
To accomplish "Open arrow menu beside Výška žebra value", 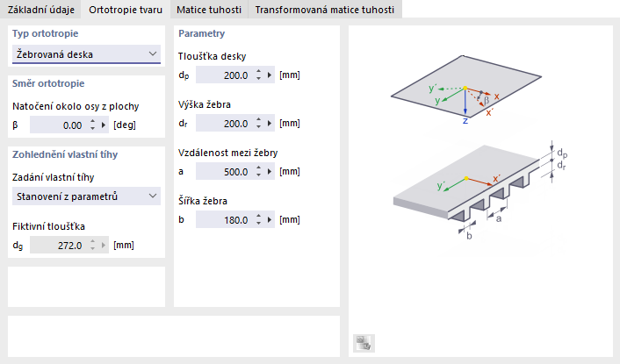I will point(270,124).
